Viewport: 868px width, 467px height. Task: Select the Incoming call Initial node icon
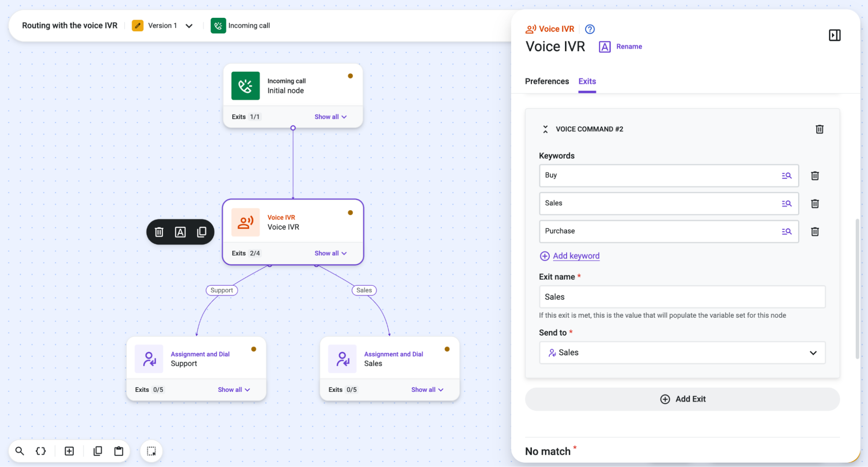click(x=245, y=86)
